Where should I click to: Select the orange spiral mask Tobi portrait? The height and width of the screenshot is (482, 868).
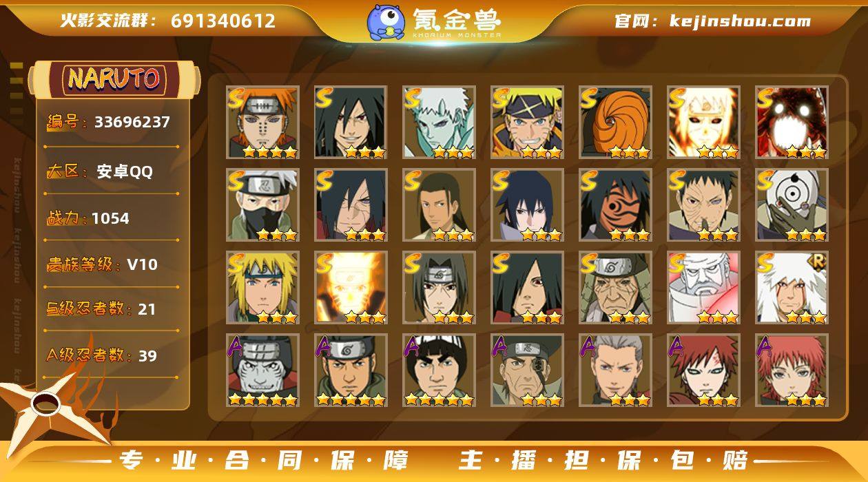click(615, 123)
